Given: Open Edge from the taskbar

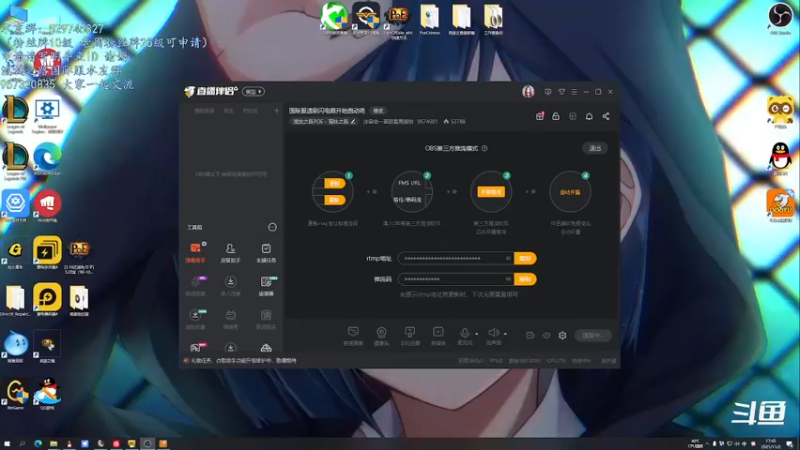Looking at the screenshot, I should pos(38,444).
